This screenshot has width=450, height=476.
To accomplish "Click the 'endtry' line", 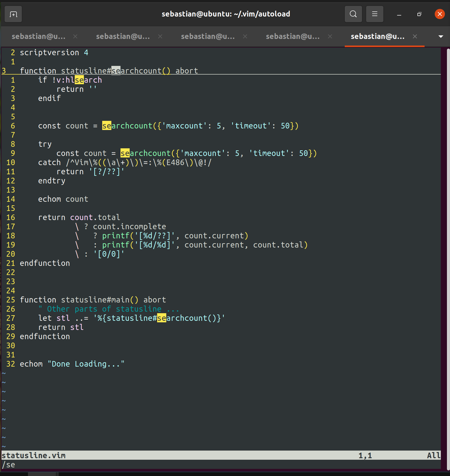I will tap(52, 181).
